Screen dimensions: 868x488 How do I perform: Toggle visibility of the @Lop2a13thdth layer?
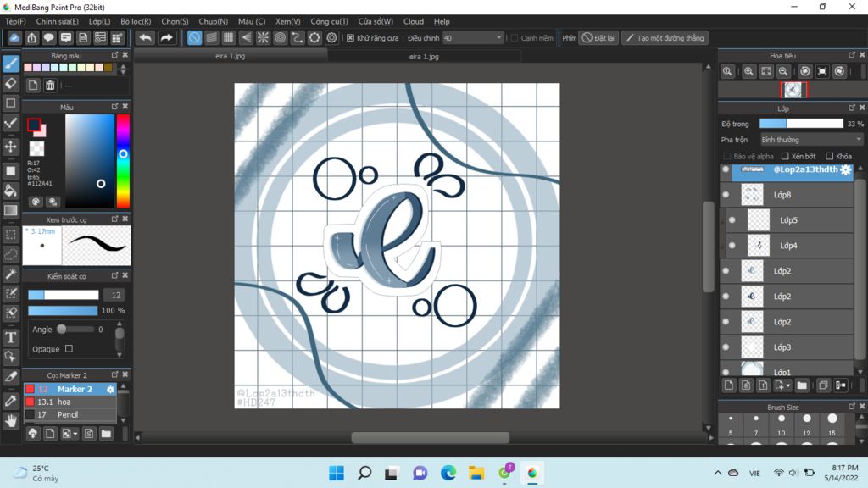click(x=726, y=169)
